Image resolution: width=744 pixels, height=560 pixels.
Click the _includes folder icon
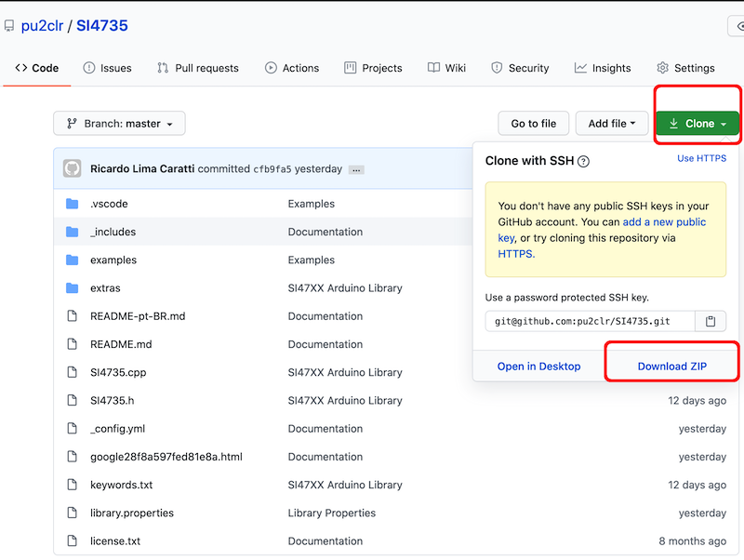(x=73, y=232)
